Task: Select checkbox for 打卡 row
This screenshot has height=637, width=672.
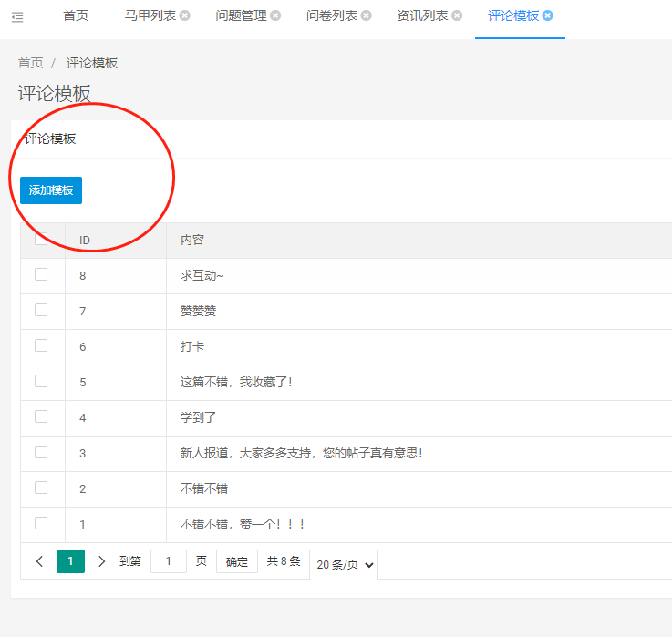Action: click(41, 345)
